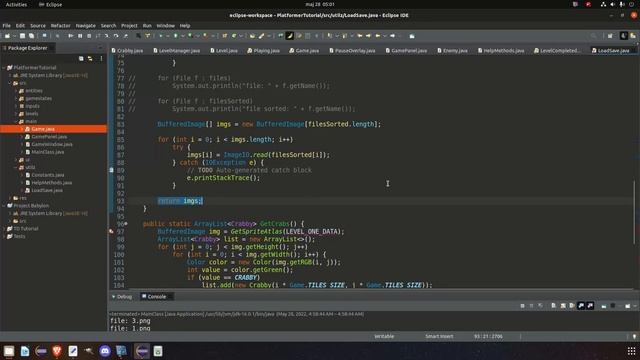Viewport: 640px width, 360px height.
Task: Open the Window menu
Action: (165, 25)
